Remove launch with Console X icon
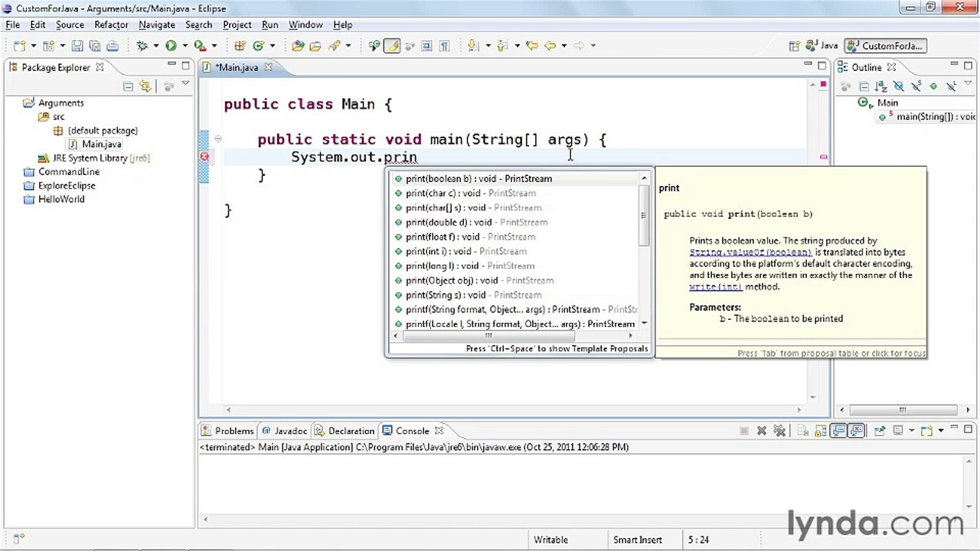Image resolution: width=980 pixels, height=551 pixels. pyautogui.click(x=762, y=431)
